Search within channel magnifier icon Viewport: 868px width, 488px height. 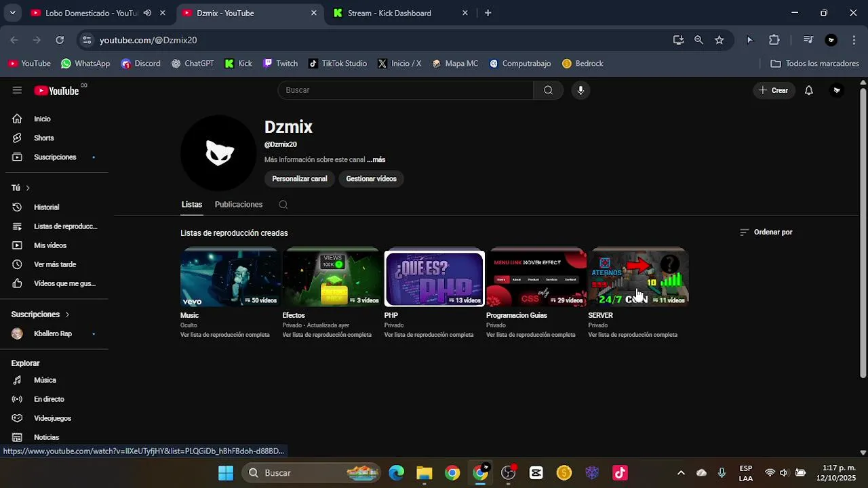(x=283, y=205)
